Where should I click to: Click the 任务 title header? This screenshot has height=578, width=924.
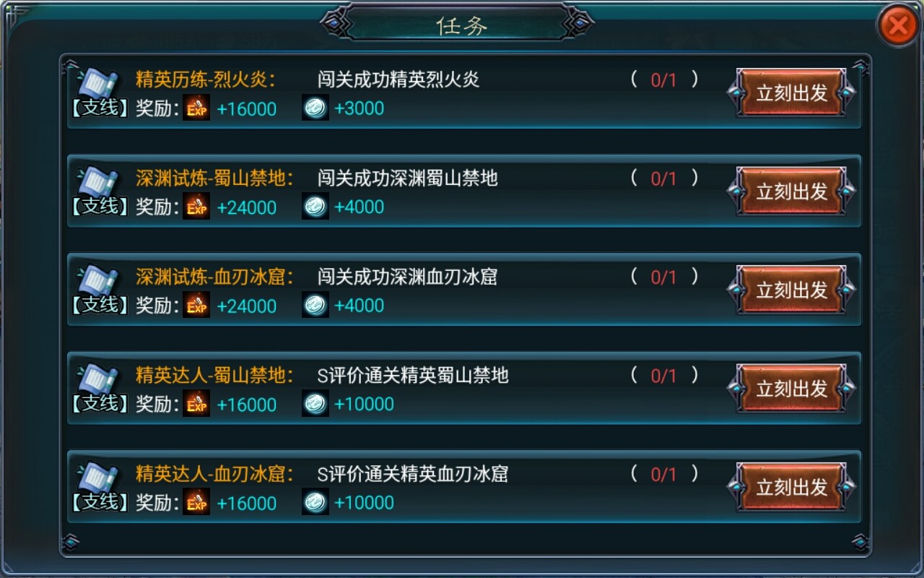click(x=462, y=25)
